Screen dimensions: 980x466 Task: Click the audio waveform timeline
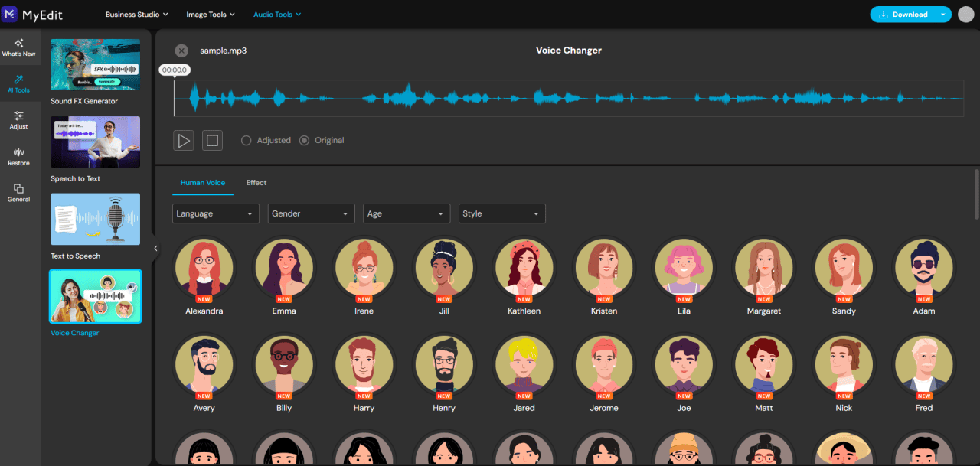tap(568, 98)
